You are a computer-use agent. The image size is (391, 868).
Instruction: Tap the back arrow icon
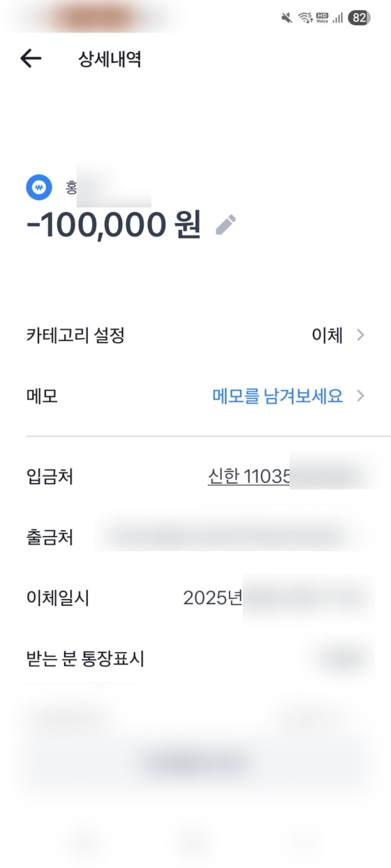click(31, 59)
